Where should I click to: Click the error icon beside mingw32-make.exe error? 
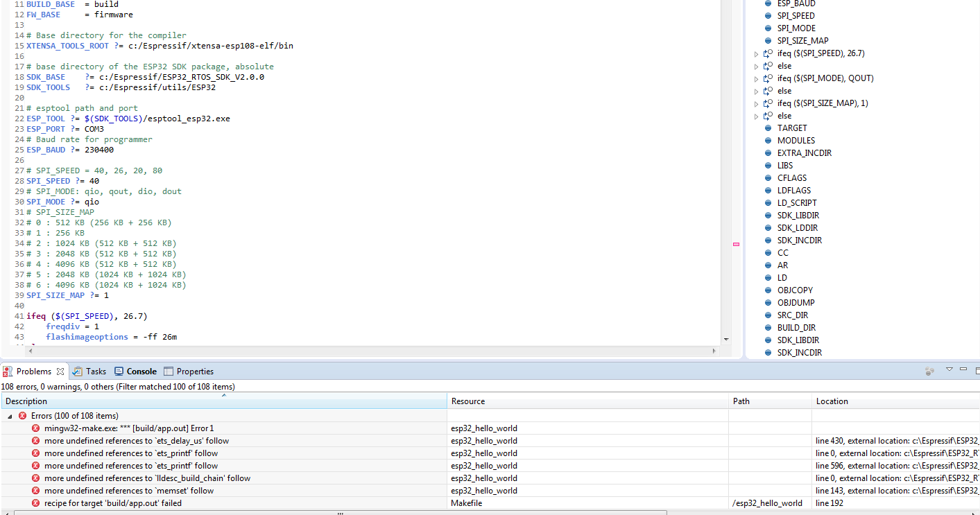coord(35,428)
